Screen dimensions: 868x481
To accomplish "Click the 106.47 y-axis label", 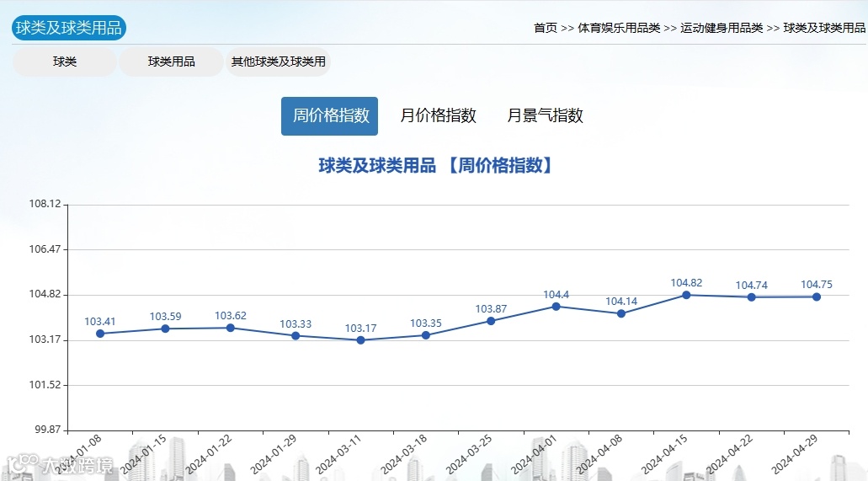I will click(45, 249).
